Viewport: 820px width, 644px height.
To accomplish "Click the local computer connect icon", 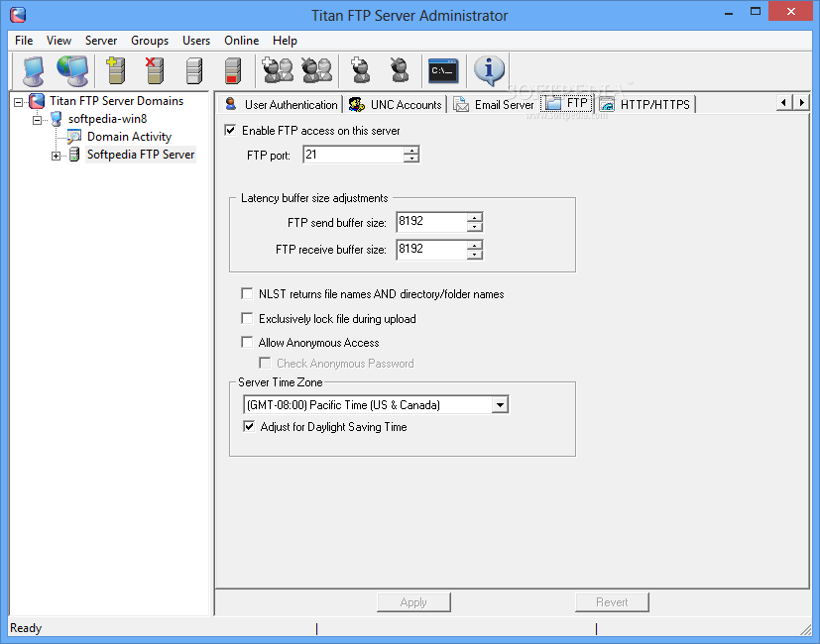I will 34,71.
